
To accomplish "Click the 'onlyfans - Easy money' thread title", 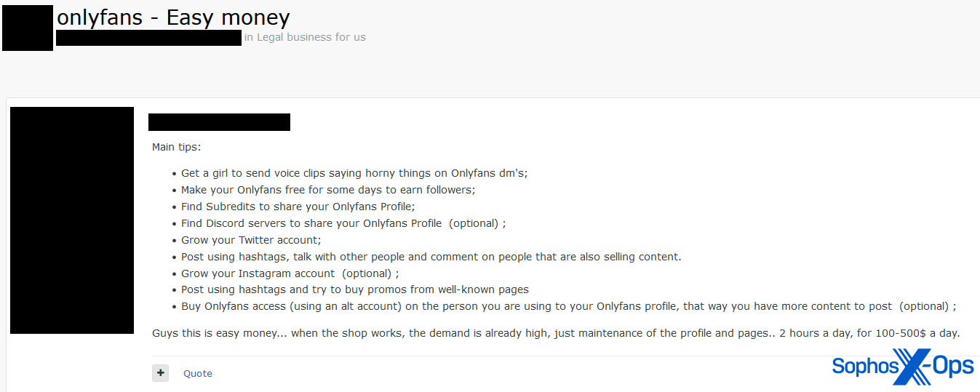I will tap(173, 17).
